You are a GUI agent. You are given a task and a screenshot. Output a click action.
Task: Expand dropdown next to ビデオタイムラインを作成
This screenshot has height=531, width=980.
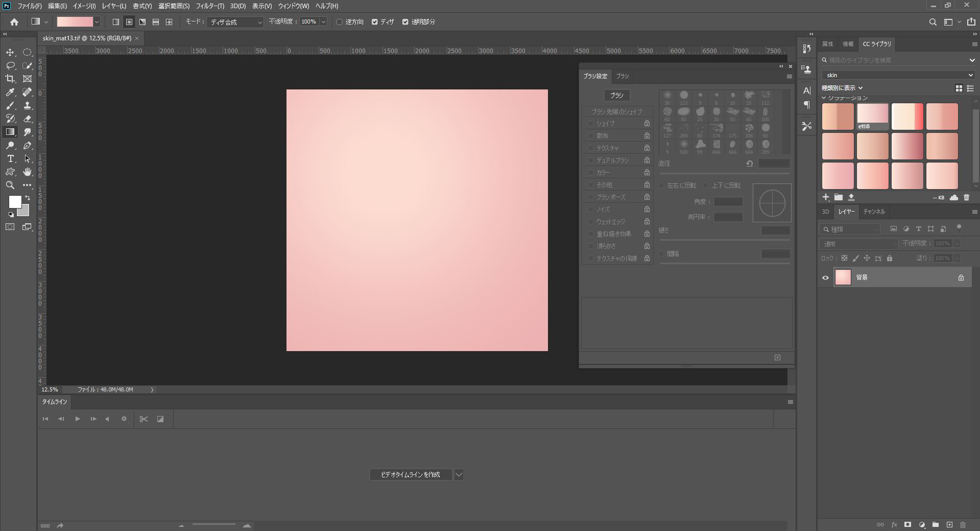point(459,475)
